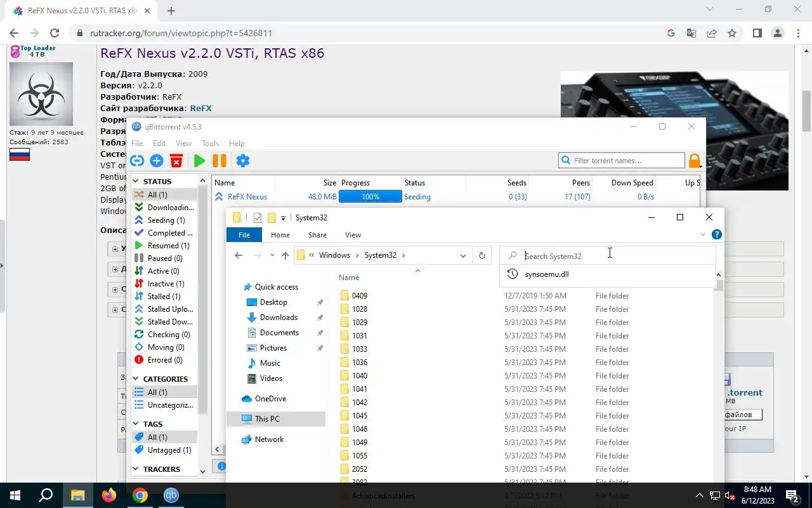Viewport: 812px width, 508px height.
Task: Open Explorer help icon
Action: click(717, 234)
